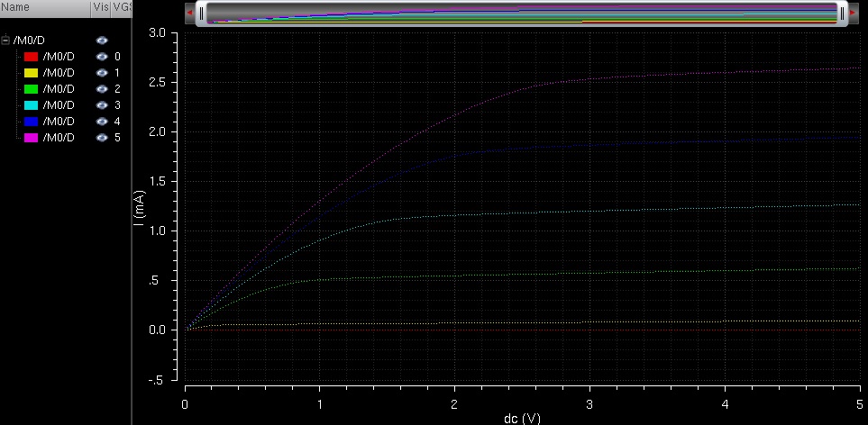The image size is (868, 425).
Task: Click the right grip handle of overview slider
Action: pos(843,14)
